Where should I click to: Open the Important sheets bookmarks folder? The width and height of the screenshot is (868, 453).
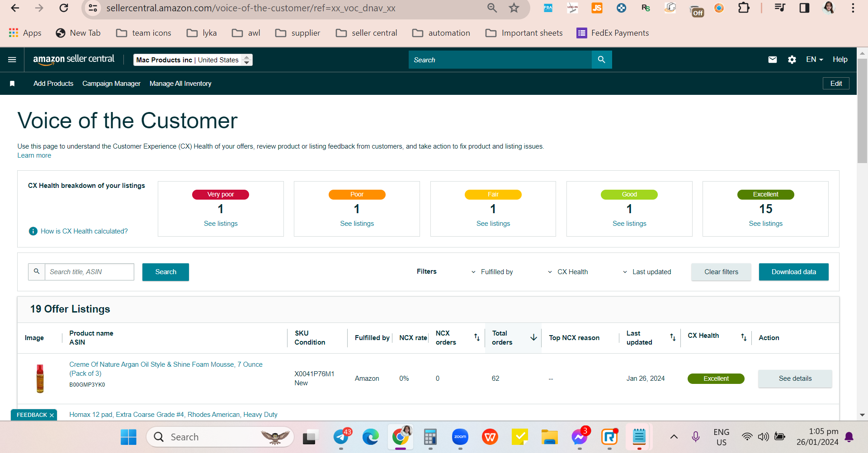(x=524, y=33)
